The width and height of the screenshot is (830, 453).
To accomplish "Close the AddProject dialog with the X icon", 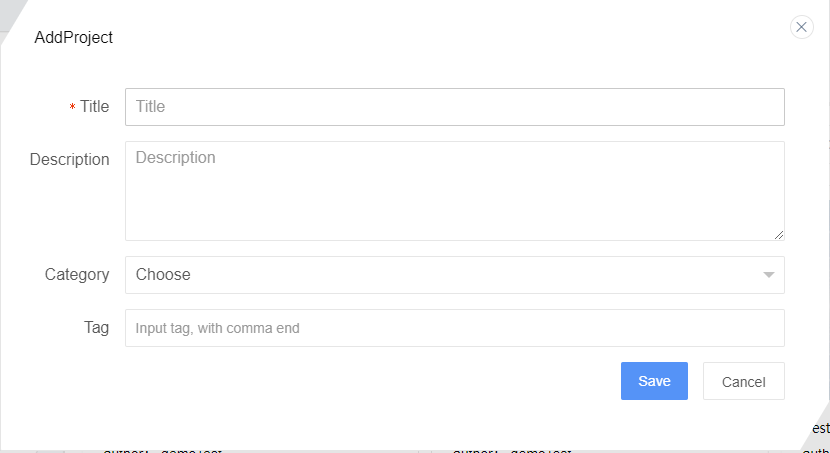I will (801, 27).
